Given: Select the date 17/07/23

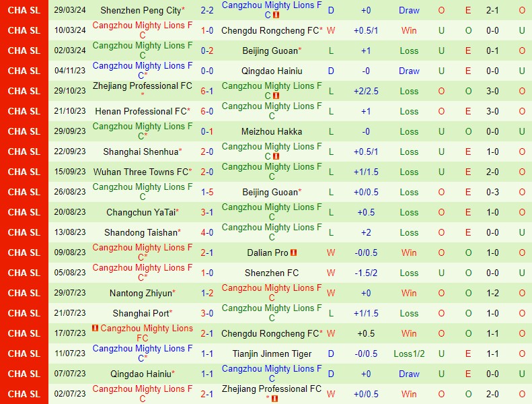Looking at the screenshot, I should click(x=70, y=333).
